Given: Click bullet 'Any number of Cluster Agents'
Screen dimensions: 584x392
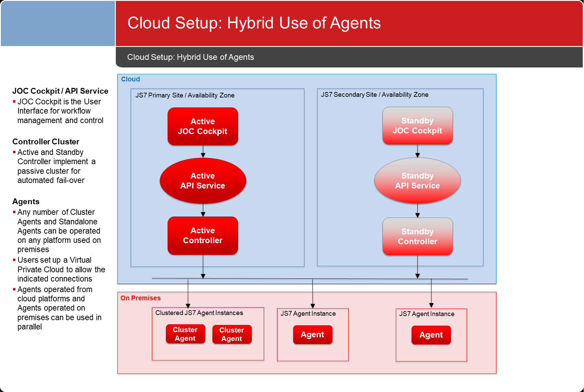Looking at the screenshot, I should (x=57, y=231).
